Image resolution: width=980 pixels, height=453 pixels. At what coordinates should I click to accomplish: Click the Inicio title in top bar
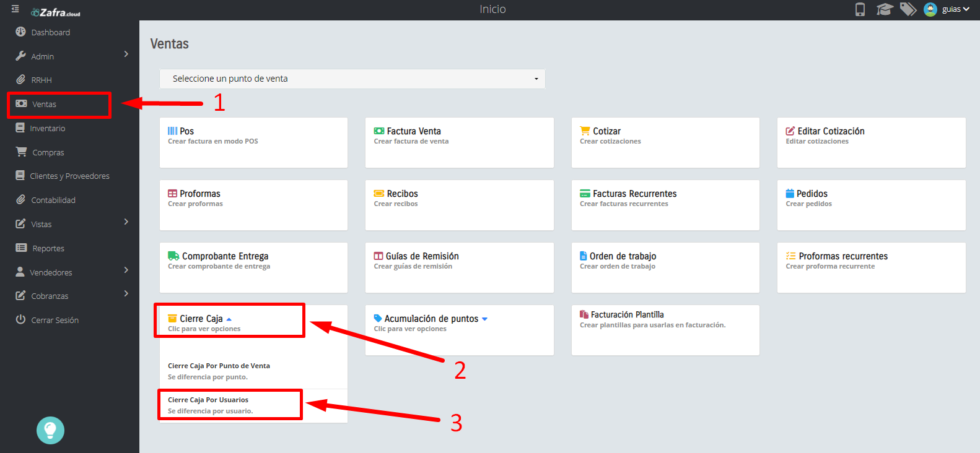[x=492, y=9]
